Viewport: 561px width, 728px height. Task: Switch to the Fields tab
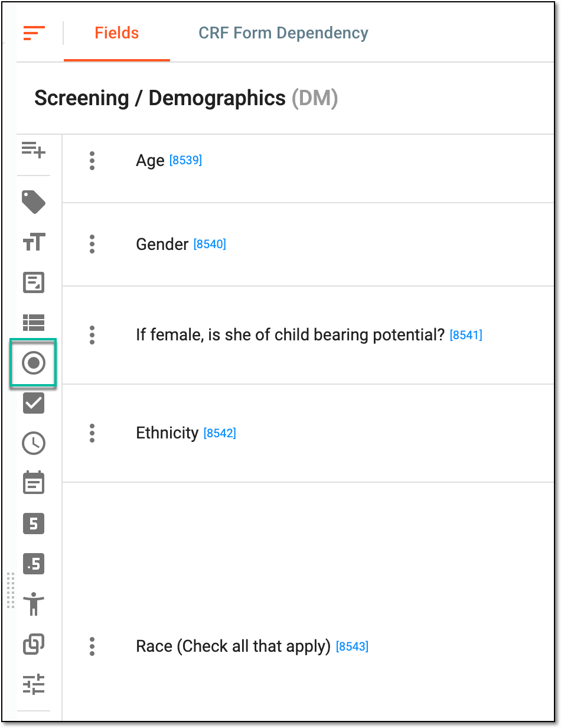[117, 33]
